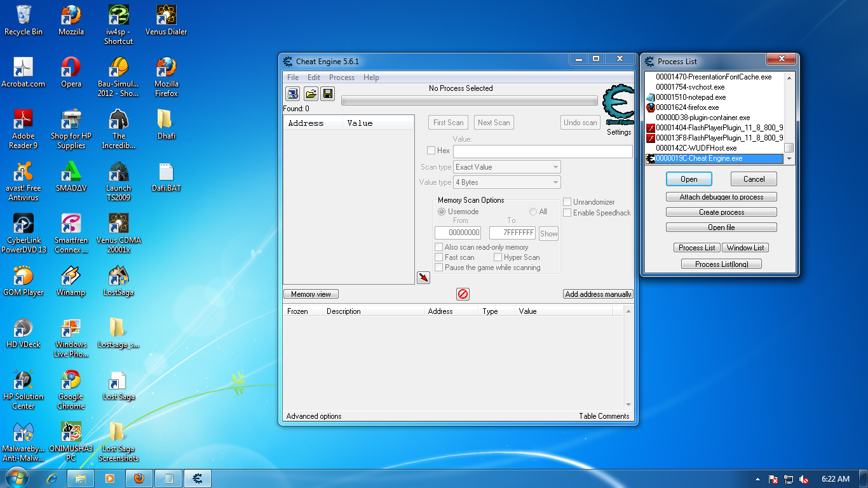Click Cancel in Process List
Screen dimensions: 868x488
pos(754,179)
